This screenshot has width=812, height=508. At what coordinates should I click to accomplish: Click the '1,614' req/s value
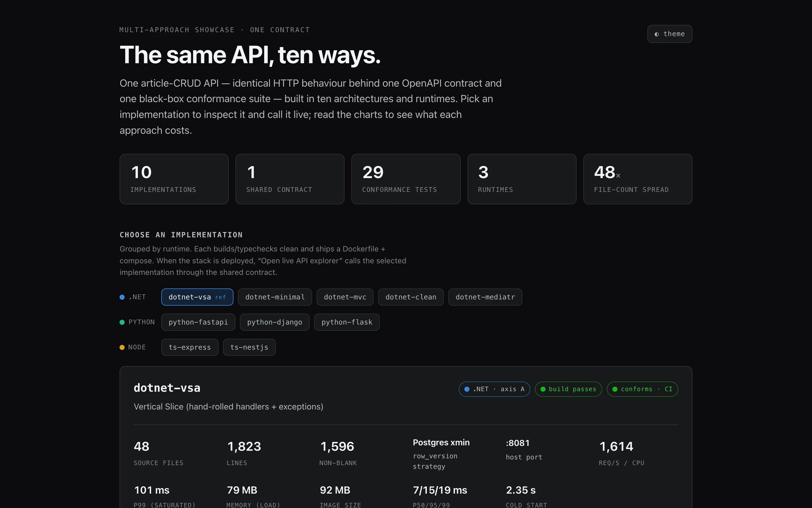pos(616,446)
